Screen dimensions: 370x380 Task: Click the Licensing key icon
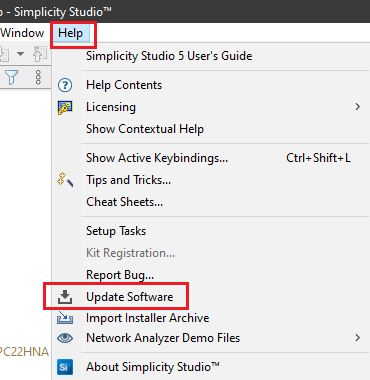pos(65,107)
